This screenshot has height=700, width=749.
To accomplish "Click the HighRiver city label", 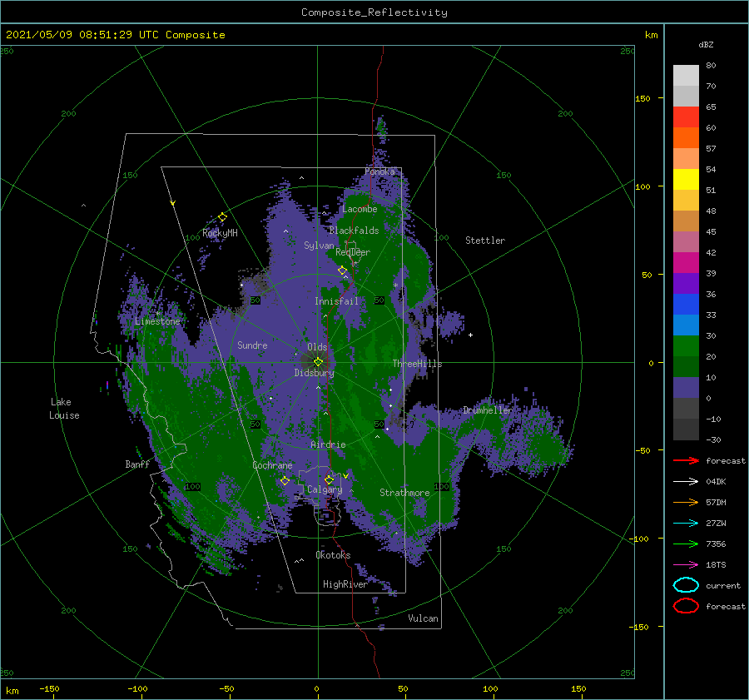I will pyautogui.click(x=345, y=584).
